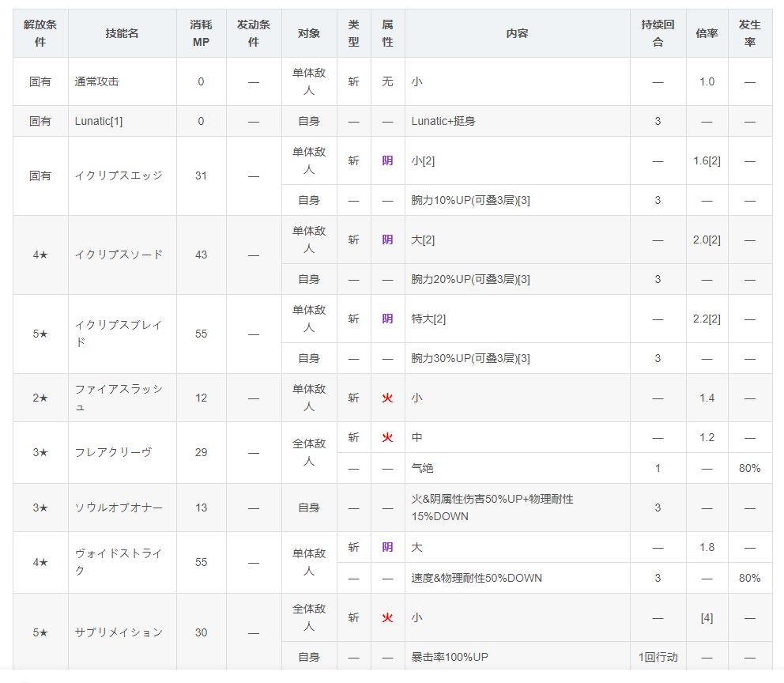Click footnote [2] beside the 1.6 multiplier
The height and width of the screenshot is (683, 784).
pyautogui.click(x=714, y=160)
